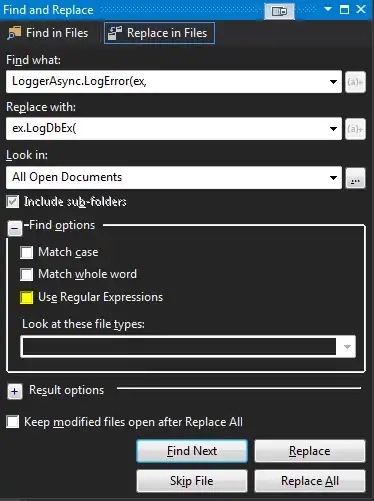Screen dimensions: 374x501
Task: Click the Replace in Files icon
Action: click(x=115, y=33)
